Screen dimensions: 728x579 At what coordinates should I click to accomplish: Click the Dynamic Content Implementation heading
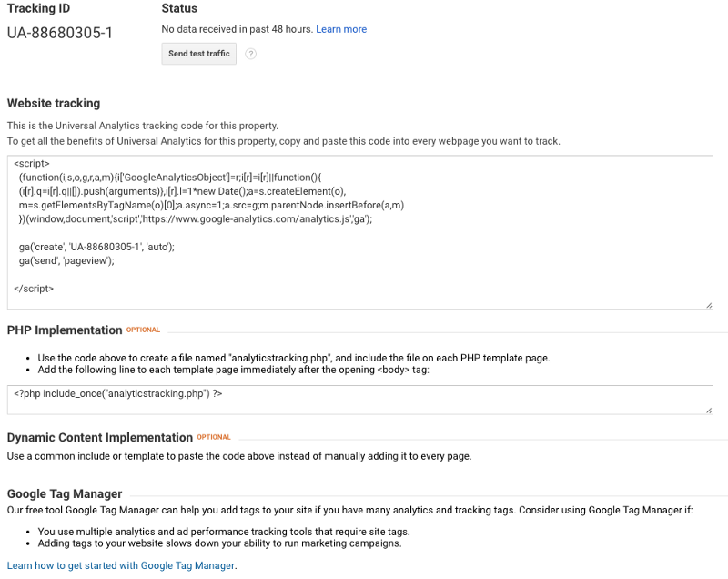100,437
